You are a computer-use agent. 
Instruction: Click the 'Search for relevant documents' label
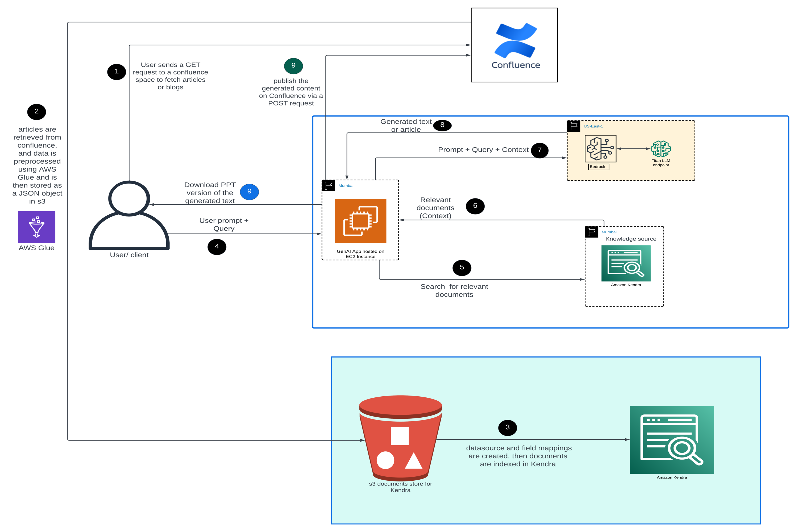click(454, 290)
